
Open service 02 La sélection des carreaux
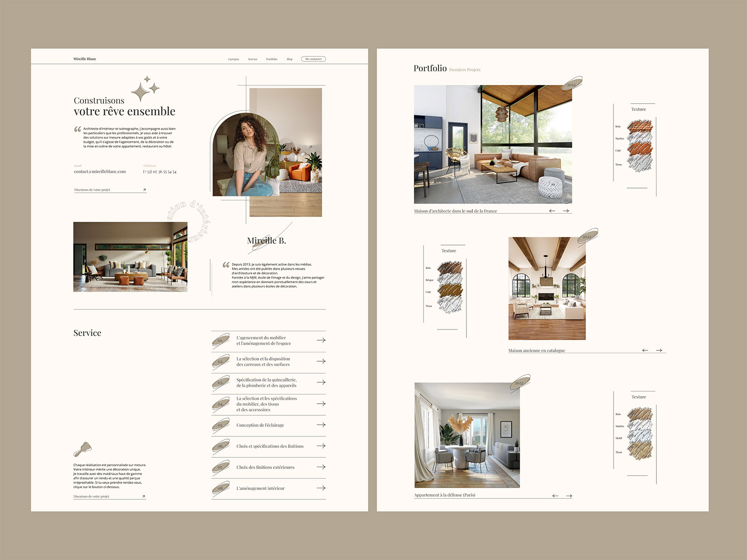click(263, 362)
